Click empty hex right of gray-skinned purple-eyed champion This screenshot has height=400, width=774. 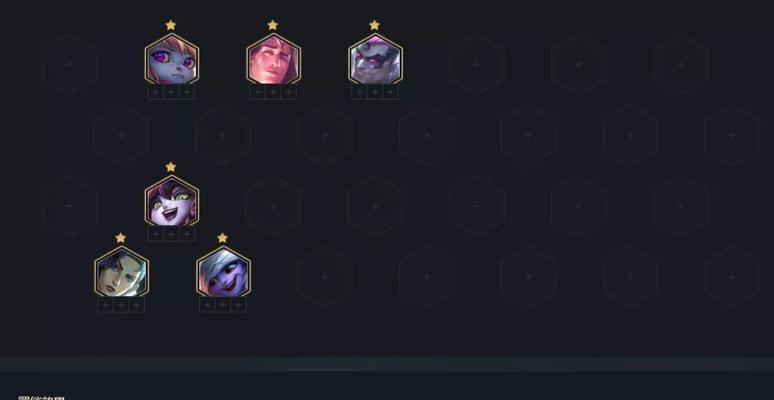point(476,64)
